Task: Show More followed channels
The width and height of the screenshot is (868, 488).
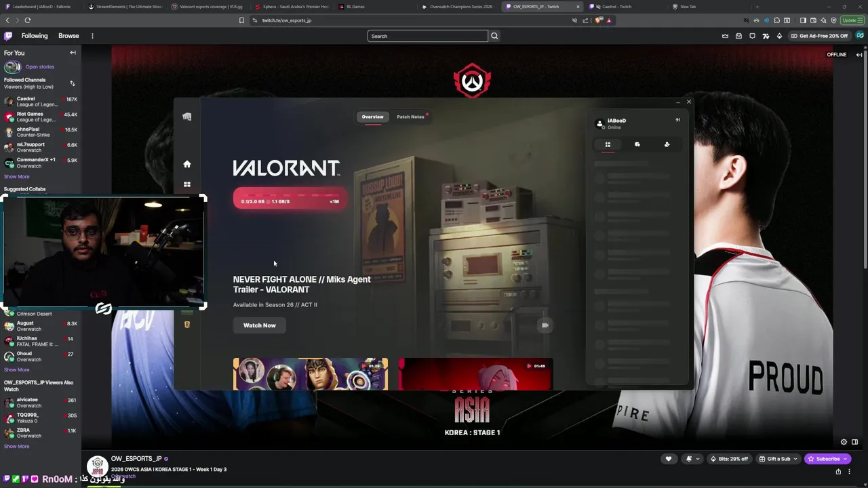Action: point(17,177)
